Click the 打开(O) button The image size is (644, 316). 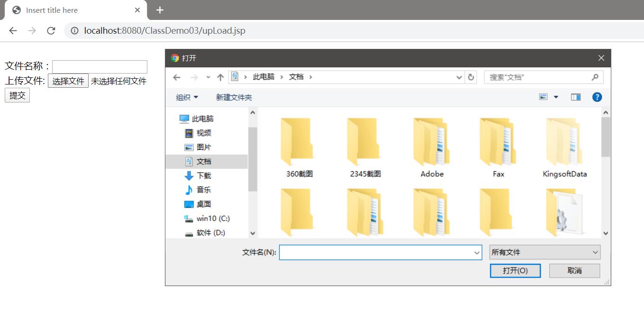pos(515,270)
